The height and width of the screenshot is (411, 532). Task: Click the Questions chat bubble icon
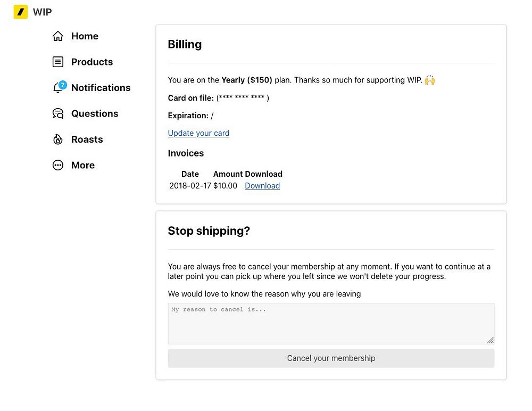(58, 113)
